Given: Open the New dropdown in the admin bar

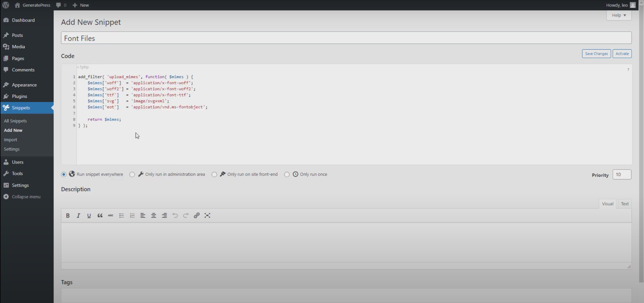Looking at the screenshot, I should click(x=80, y=5).
